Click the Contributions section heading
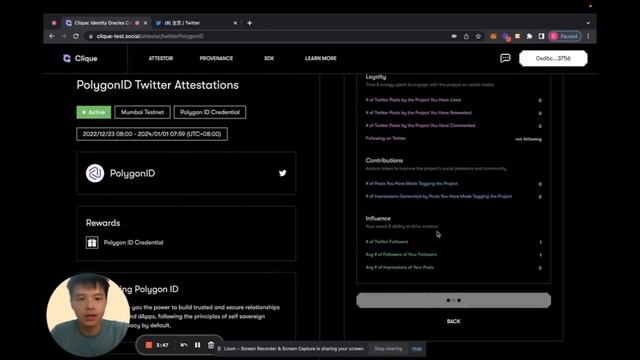 tap(384, 160)
